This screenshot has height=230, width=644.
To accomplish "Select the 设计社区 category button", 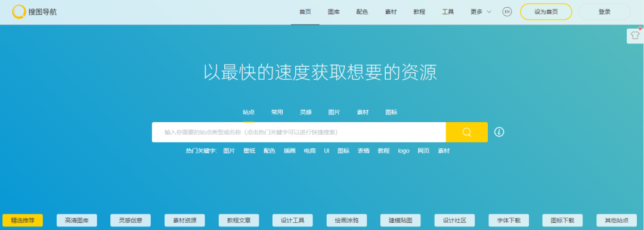I will pyautogui.click(x=454, y=220).
